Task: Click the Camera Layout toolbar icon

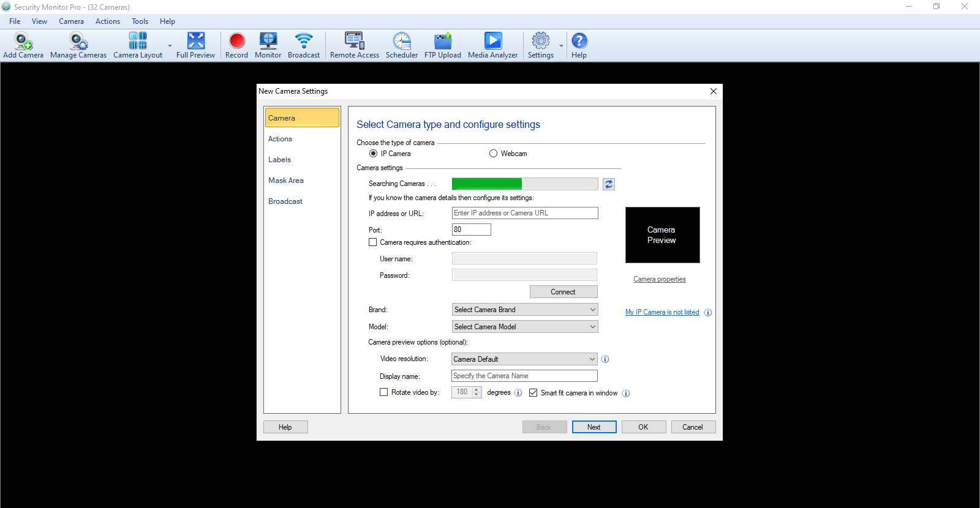Action: point(138,45)
